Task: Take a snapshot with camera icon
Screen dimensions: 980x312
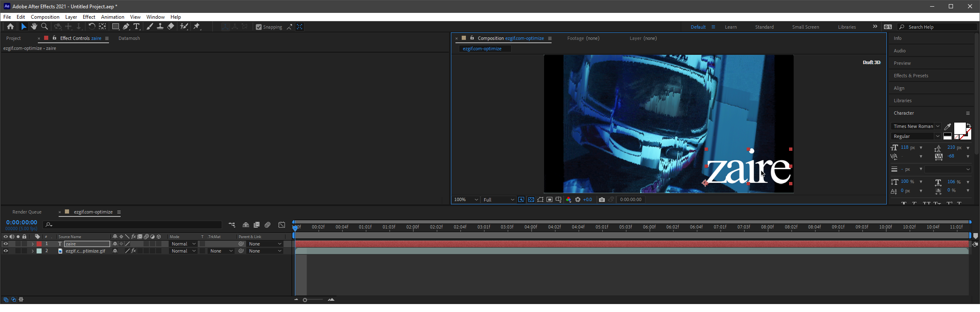Action: pos(601,200)
